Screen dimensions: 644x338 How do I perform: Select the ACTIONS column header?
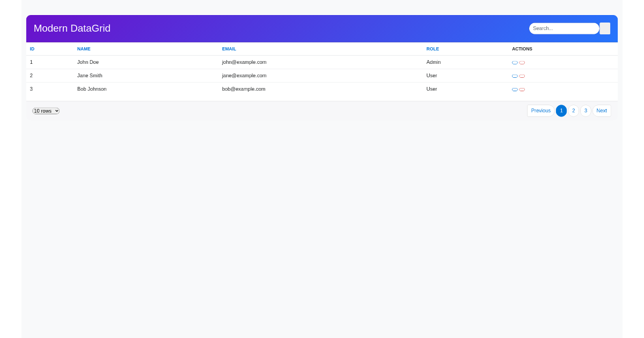click(522, 49)
